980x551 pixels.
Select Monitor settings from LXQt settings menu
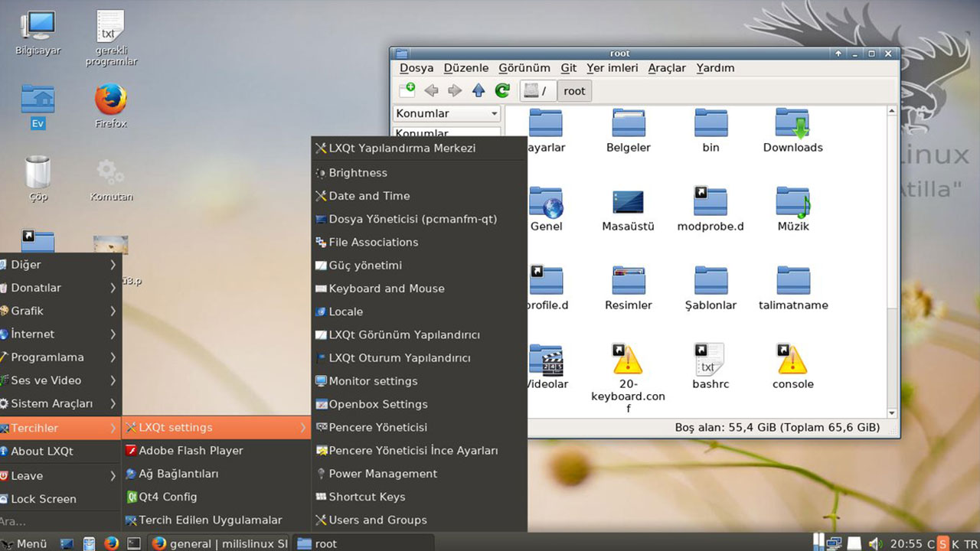click(373, 381)
